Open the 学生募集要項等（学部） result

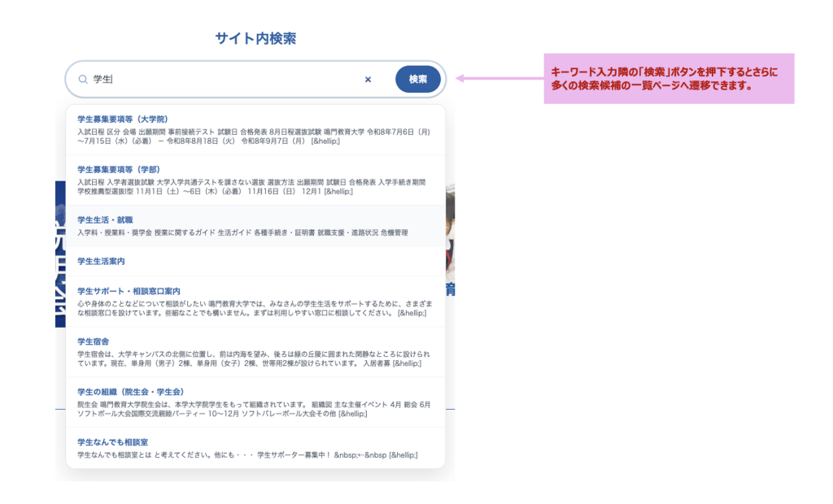(x=118, y=169)
